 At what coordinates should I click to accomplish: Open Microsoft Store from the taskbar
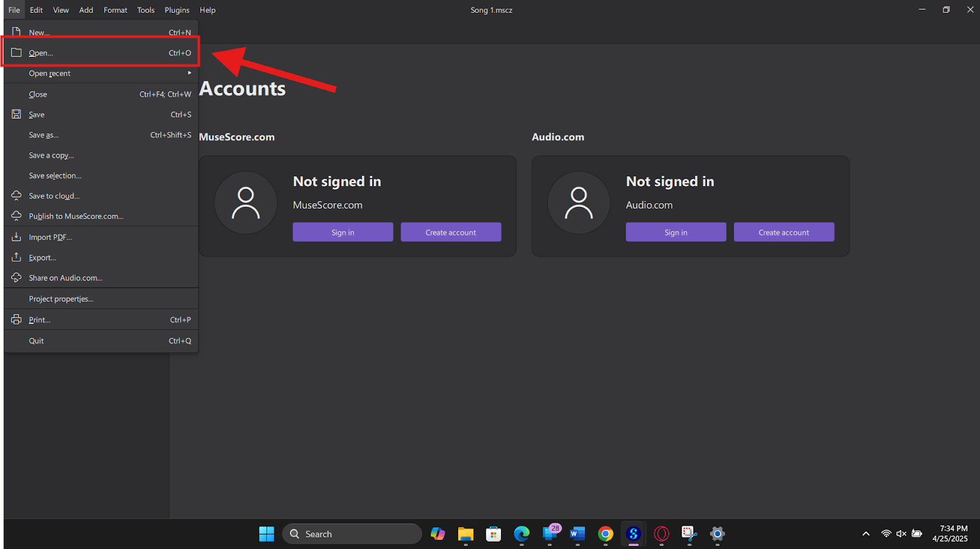(494, 534)
